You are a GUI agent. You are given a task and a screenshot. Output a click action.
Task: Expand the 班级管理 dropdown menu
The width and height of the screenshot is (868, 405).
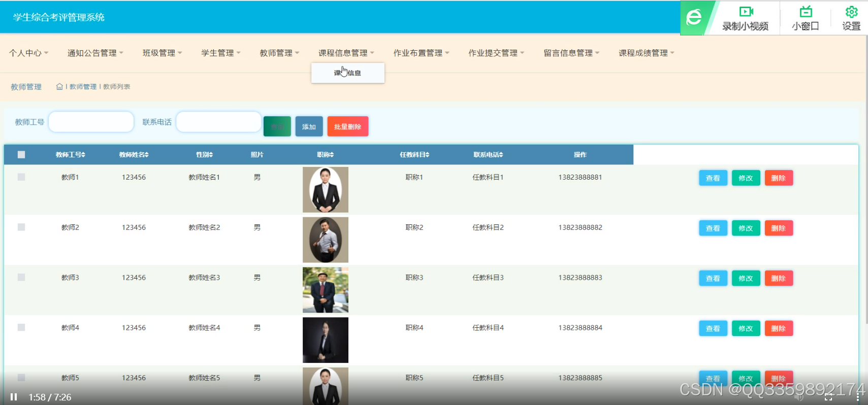tap(163, 53)
